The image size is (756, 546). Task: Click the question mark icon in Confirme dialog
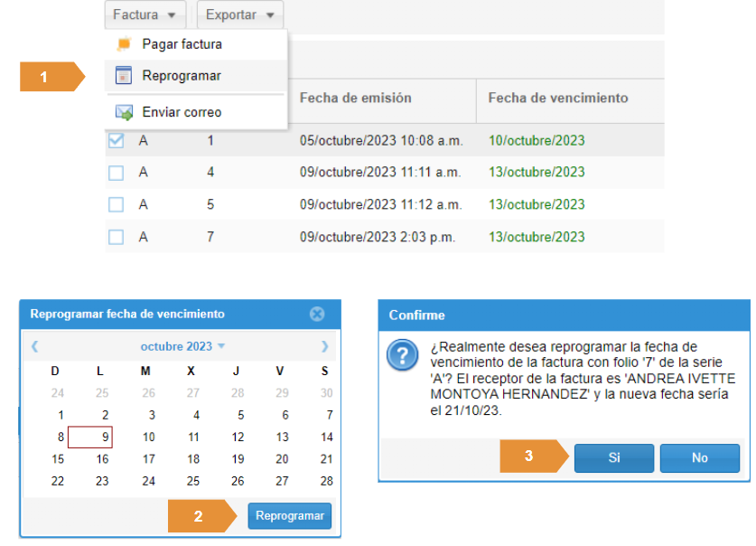(402, 356)
